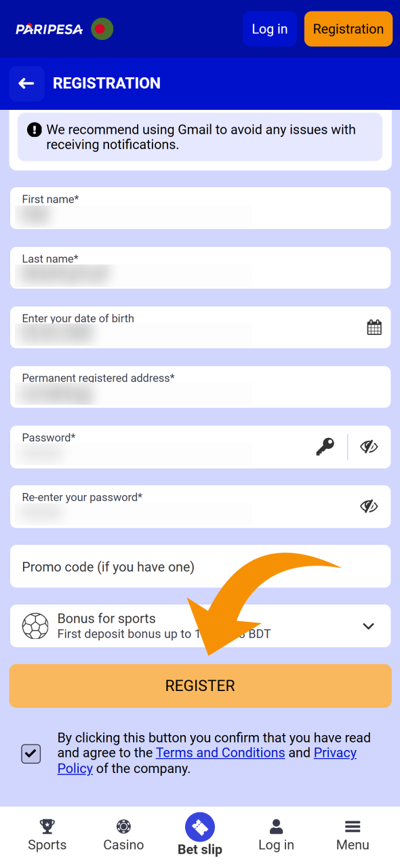The width and height of the screenshot is (400, 868).
Task: Open the Menu icon in bottom bar
Action: 352,827
